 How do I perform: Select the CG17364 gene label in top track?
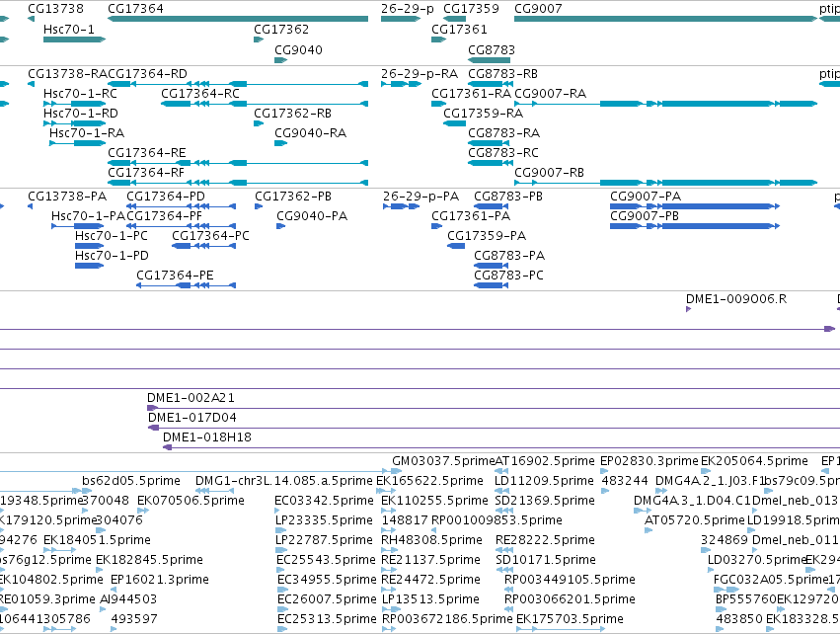click(135, 9)
